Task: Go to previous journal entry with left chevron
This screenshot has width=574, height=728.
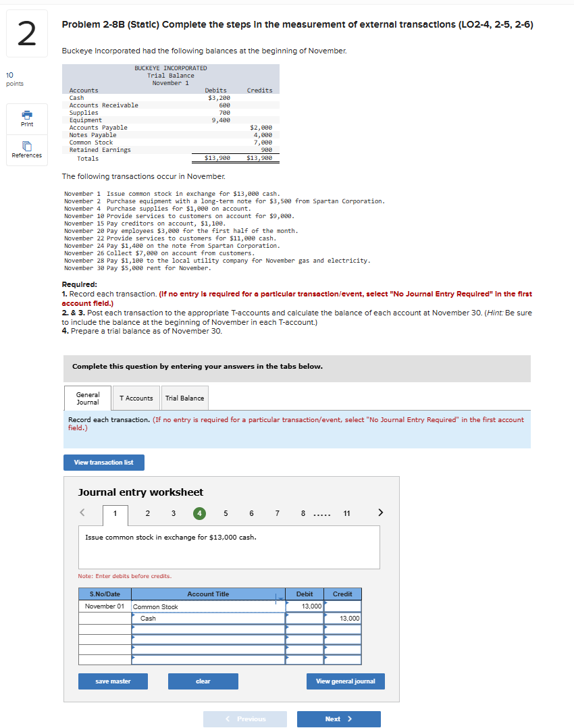Action: pos(82,512)
